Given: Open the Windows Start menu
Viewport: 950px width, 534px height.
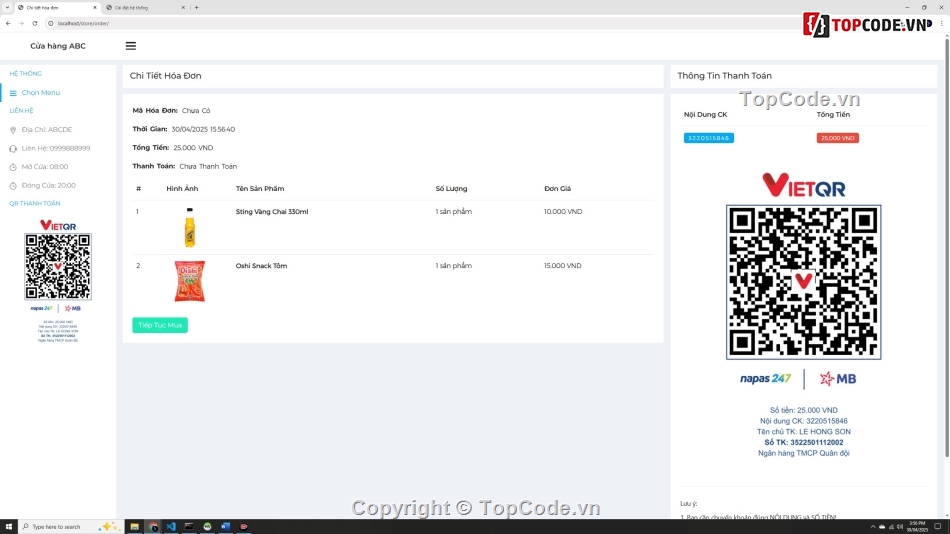Looking at the screenshot, I should (8, 527).
